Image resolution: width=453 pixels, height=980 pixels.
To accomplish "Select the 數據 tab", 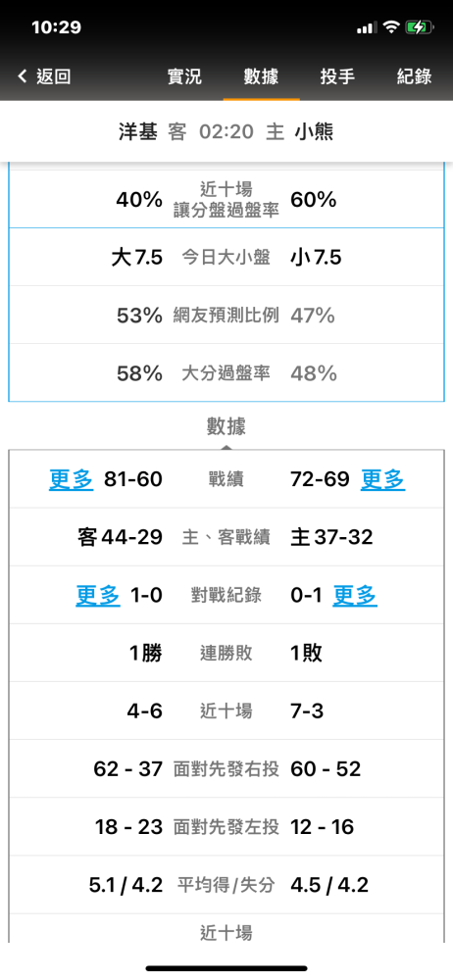I will pyautogui.click(x=261, y=76).
